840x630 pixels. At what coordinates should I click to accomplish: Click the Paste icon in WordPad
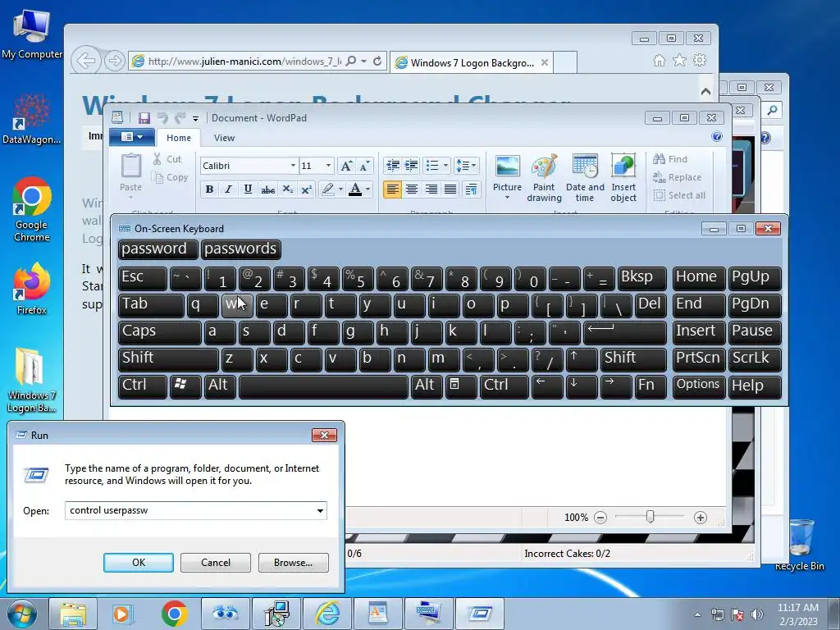click(x=130, y=165)
